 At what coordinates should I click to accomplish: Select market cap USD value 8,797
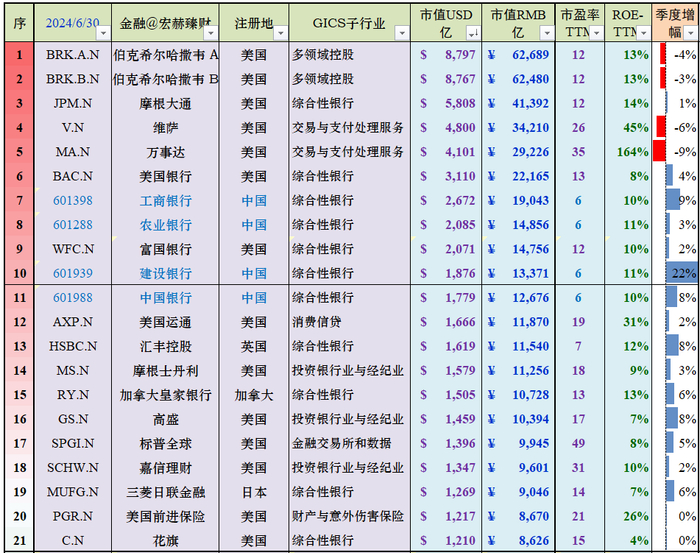point(446,55)
